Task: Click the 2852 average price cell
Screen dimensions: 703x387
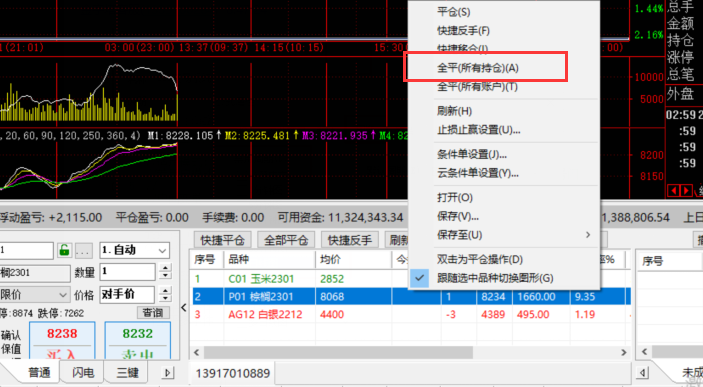Action: pyautogui.click(x=332, y=278)
